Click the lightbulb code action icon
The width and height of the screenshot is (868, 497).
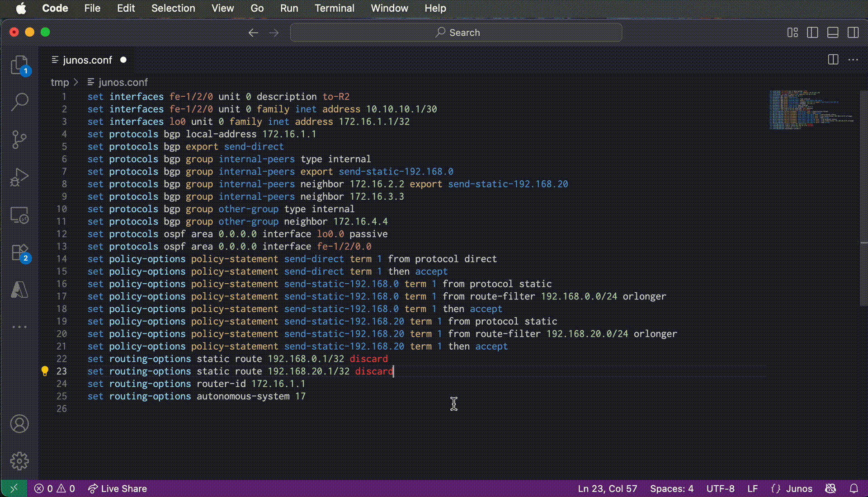(45, 371)
